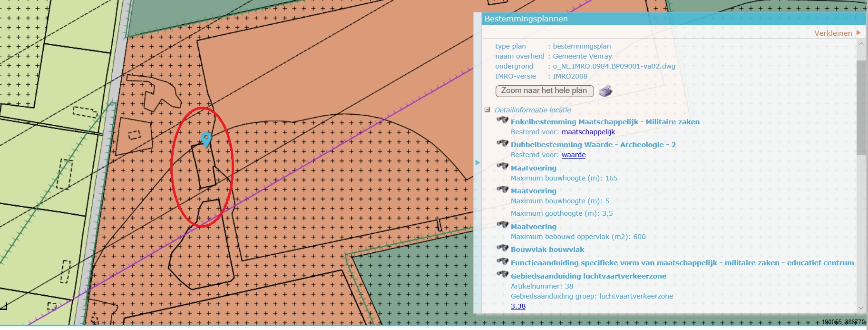Click binoculars icon for Maatvoering bouwhoogte 5

[x=502, y=189]
